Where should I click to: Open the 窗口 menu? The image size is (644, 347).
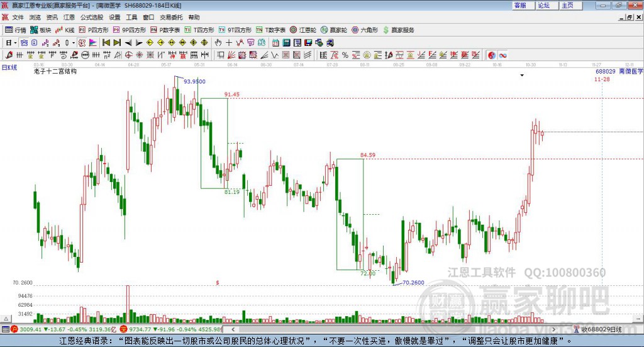coord(148,17)
